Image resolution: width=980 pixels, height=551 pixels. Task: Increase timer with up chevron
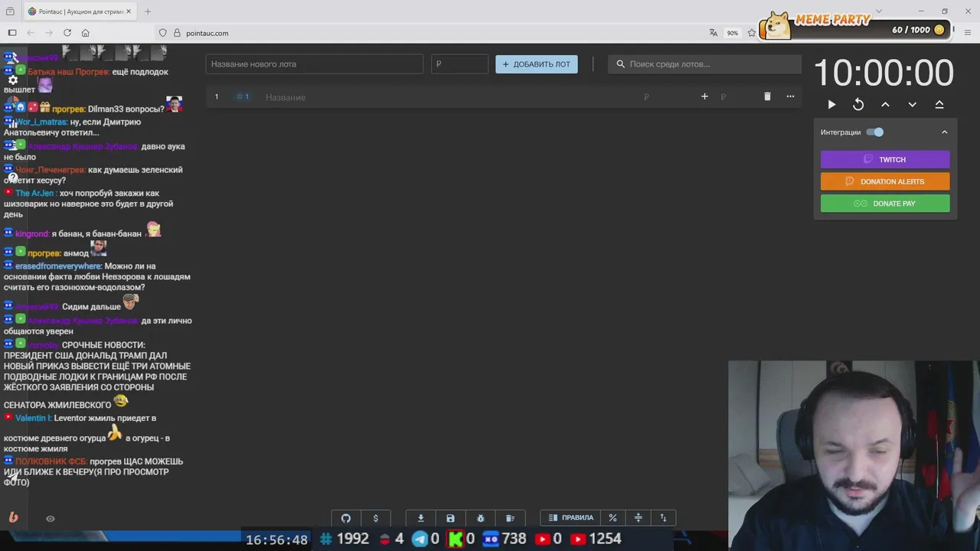[885, 104]
